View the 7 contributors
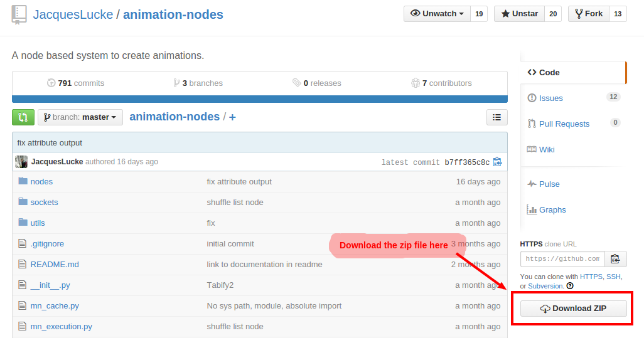This screenshot has width=644, height=338. click(441, 83)
